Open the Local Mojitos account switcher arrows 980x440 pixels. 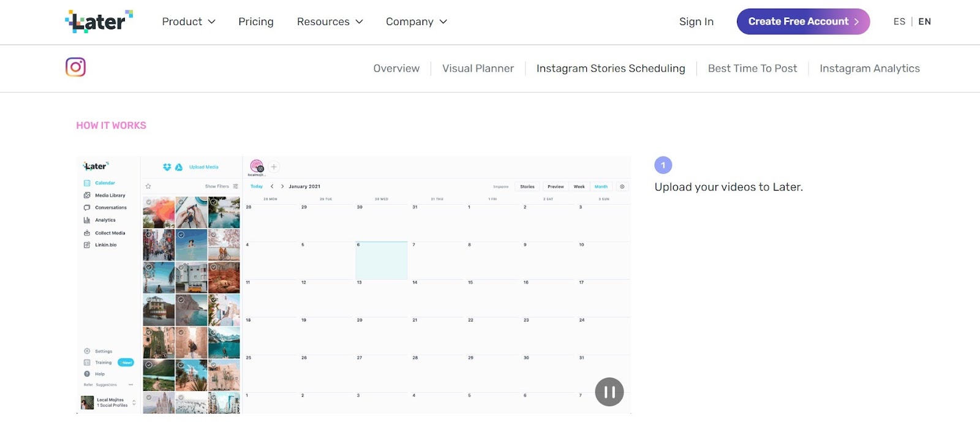tap(134, 403)
